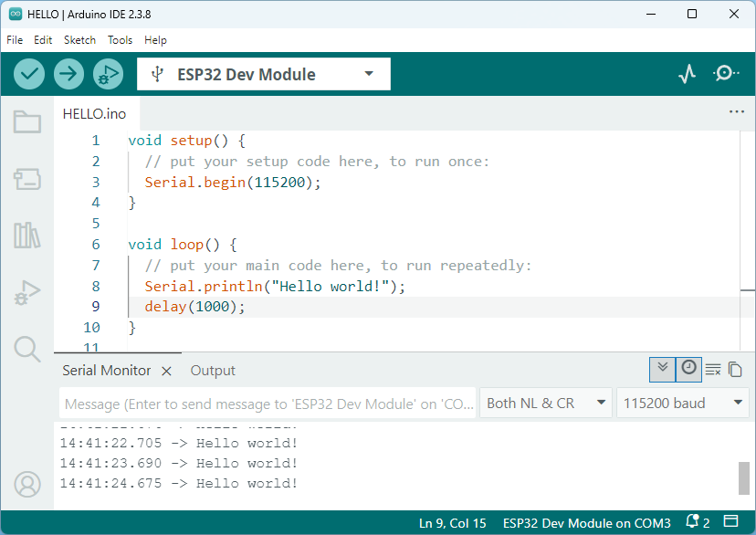Viewport: 756px width, 535px height.
Task: Click the 14:41:24.675 serial output line
Action: [178, 484]
